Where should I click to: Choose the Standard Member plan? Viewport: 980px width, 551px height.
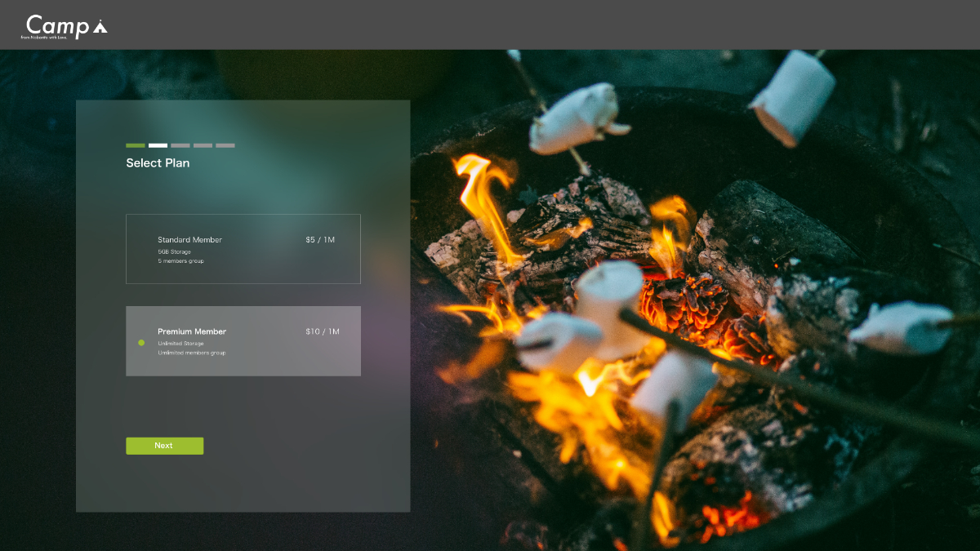189,240
